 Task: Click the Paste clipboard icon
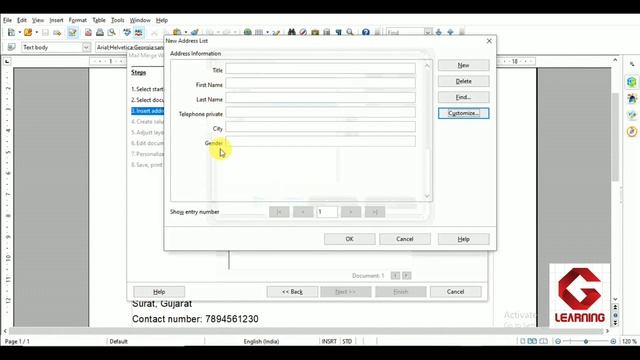(x=177, y=32)
